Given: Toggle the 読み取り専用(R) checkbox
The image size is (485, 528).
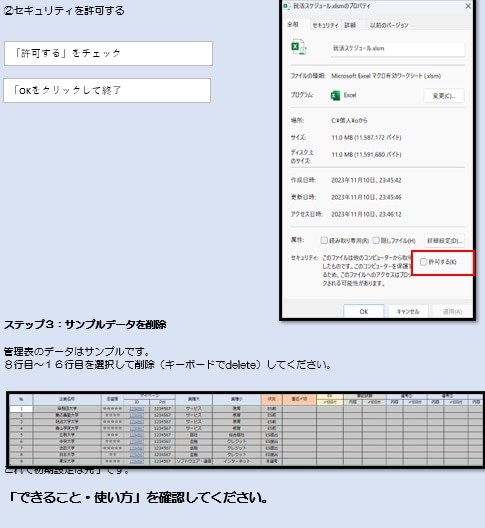Looking at the screenshot, I should point(324,240).
